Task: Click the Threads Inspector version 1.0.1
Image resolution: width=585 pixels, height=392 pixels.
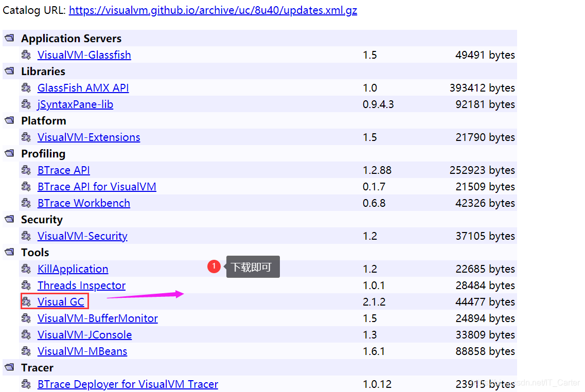Action: point(374,286)
